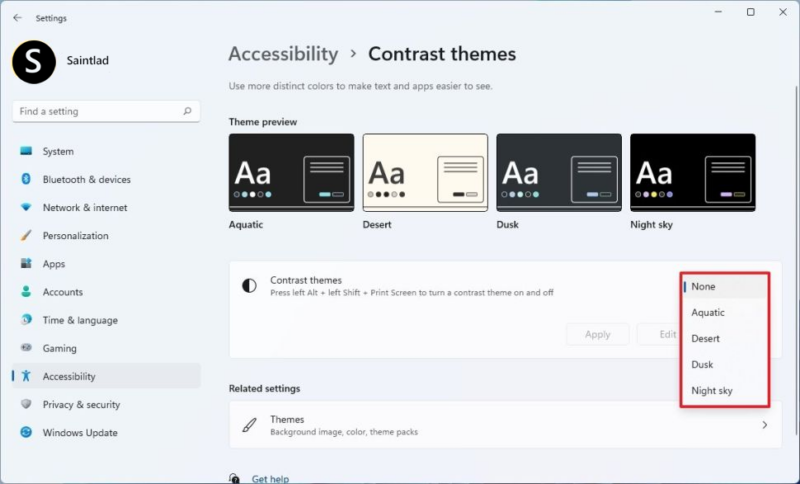The width and height of the screenshot is (800, 484).
Task: Click the Apply button
Action: pyautogui.click(x=597, y=334)
